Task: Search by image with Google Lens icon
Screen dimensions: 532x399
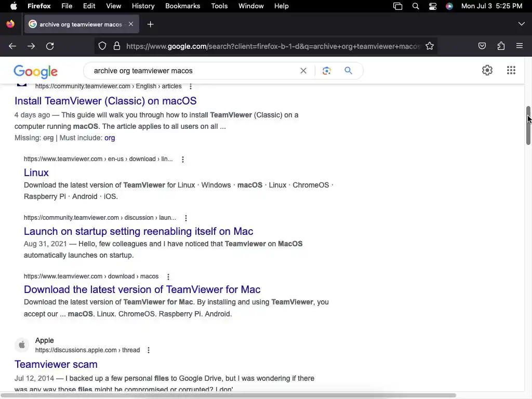Action: click(326, 71)
